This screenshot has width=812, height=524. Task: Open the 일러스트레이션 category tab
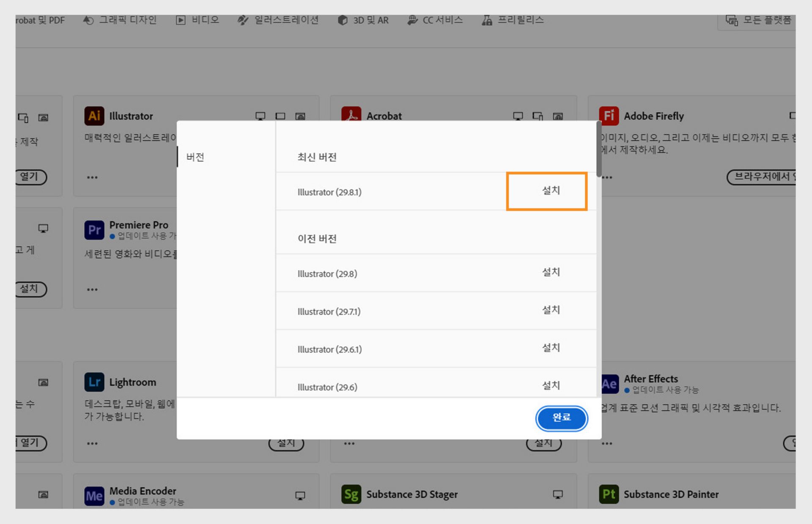tap(278, 20)
